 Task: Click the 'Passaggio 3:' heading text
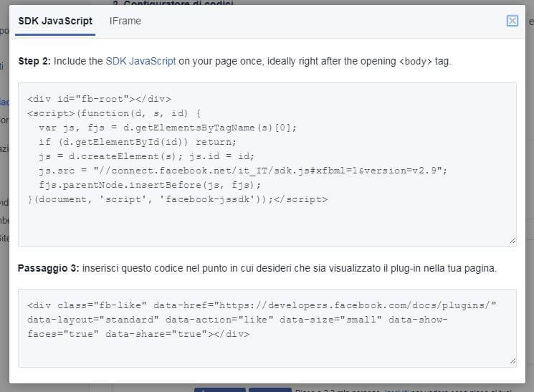coord(48,268)
